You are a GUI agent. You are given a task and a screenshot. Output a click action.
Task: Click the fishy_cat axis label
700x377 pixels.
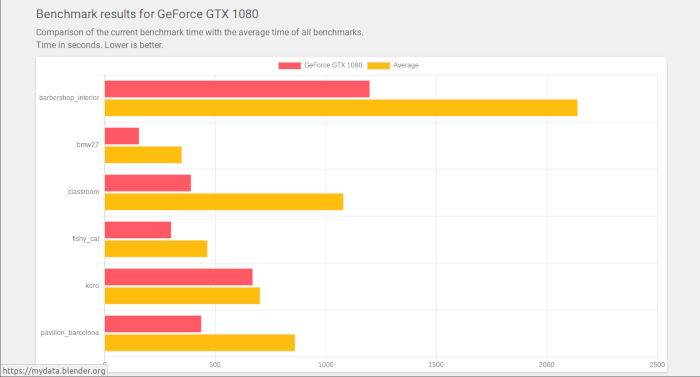pyautogui.click(x=86, y=239)
